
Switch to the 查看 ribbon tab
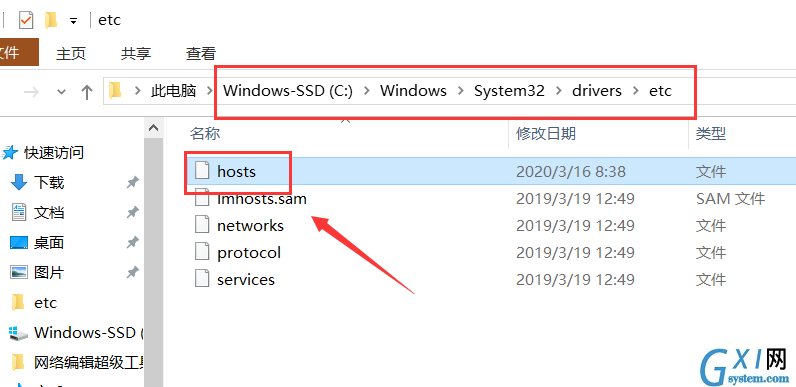pos(201,53)
